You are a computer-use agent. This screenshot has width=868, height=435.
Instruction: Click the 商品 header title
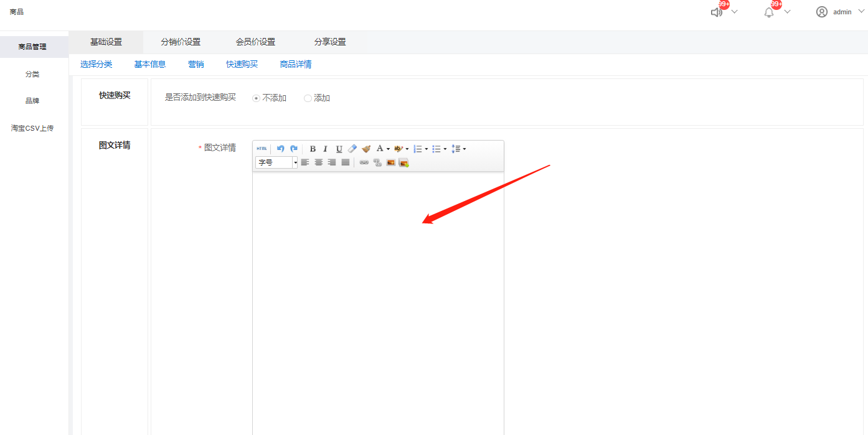pyautogui.click(x=17, y=12)
